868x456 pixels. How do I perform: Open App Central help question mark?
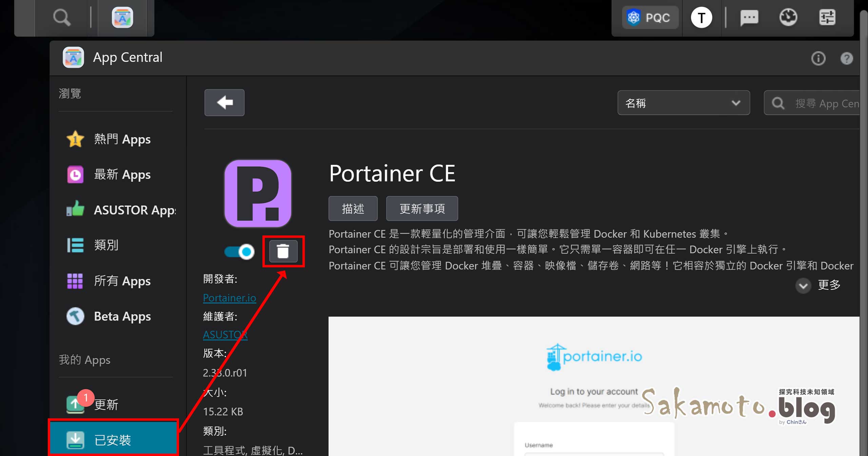pos(847,58)
